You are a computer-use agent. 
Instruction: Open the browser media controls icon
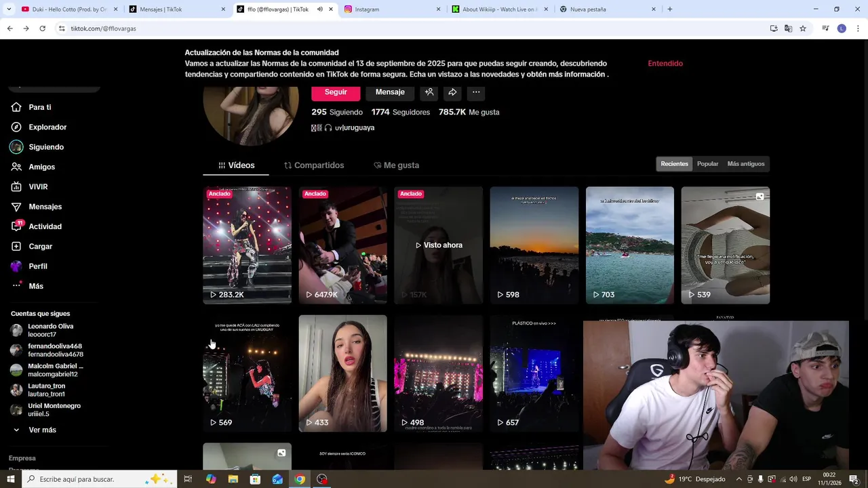pos(825,28)
